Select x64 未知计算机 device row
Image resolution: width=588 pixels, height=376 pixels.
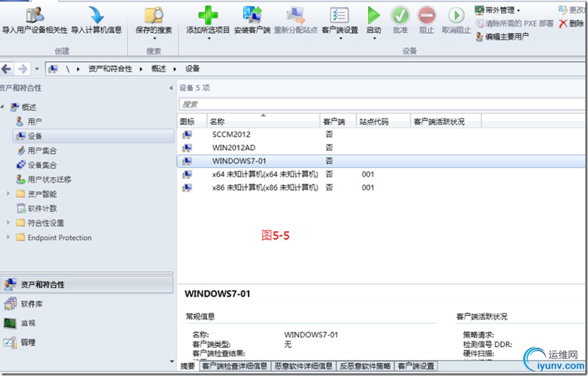381,174
